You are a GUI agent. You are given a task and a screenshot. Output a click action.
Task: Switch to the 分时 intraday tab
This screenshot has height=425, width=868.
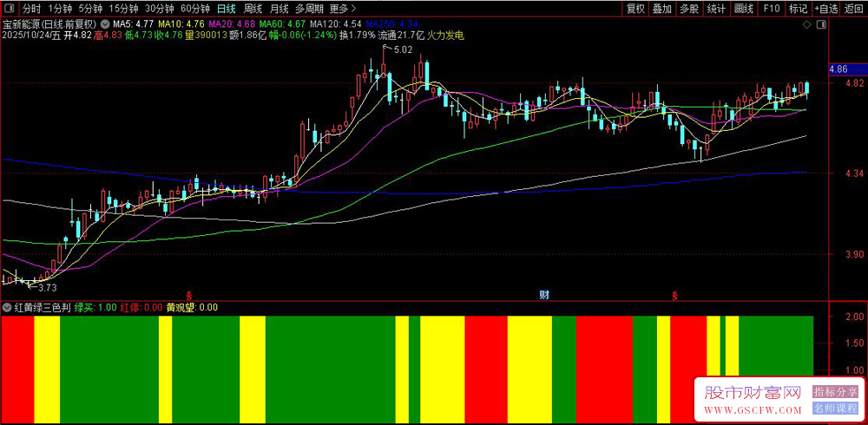32,9
